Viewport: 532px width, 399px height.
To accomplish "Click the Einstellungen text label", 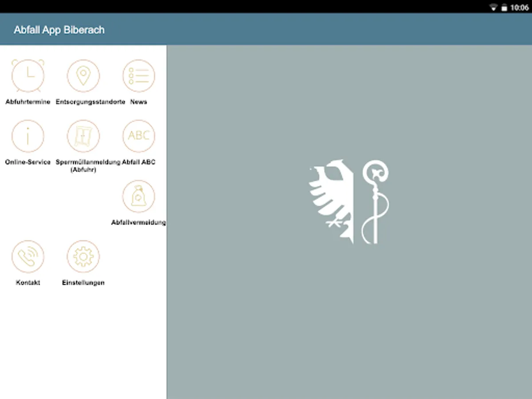I will (x=83, y=282).
